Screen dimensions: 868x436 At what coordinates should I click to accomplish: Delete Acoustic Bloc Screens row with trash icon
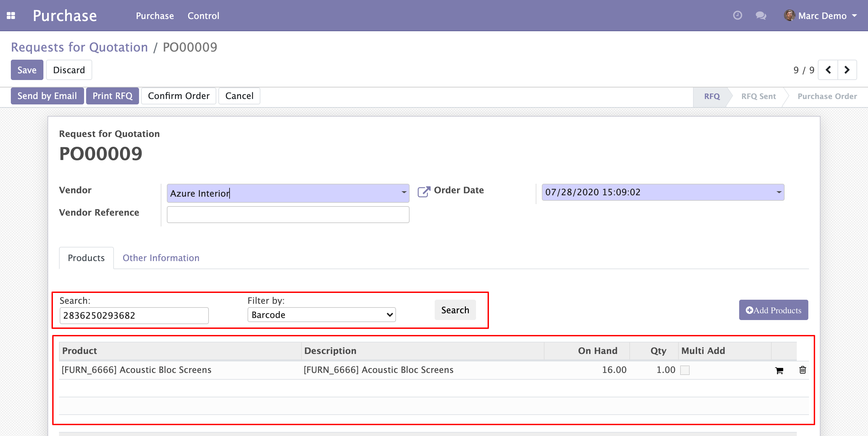point(803,370)
